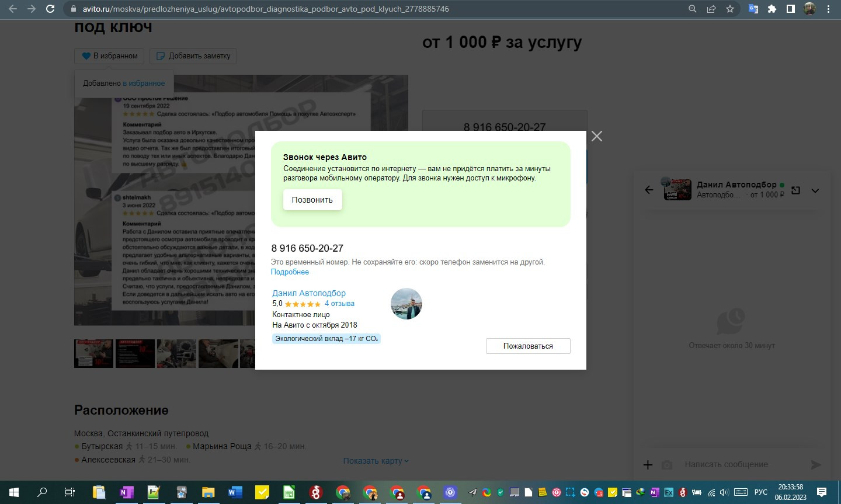Image resolution: width=841 pixels, height=504 pixels.
Task: Open the 4 отзыва reviews link
Action: (x=339, y=304)
